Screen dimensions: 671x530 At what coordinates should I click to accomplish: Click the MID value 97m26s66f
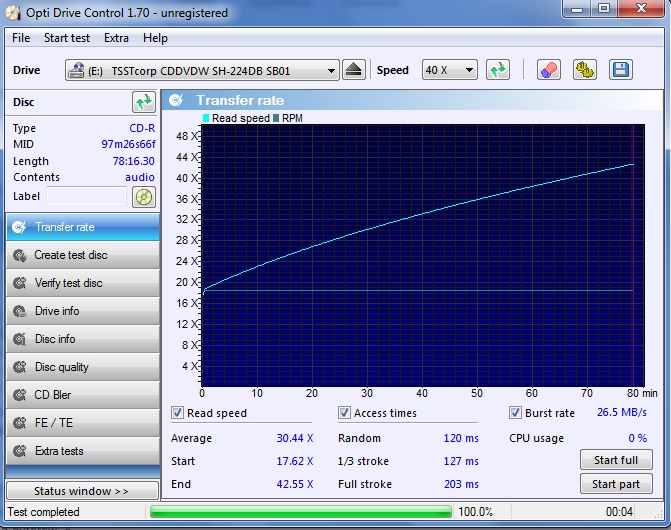128,144
